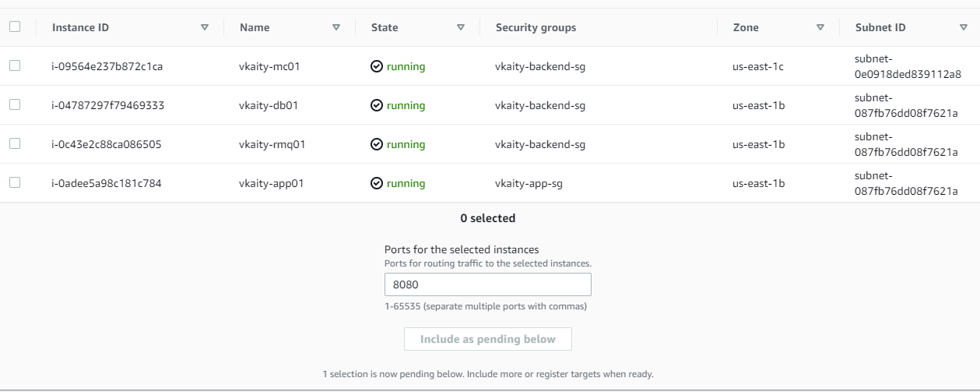Image resolution: width=980 pixels, height=392 pixels.
Task: Click running status icon for vkaity-app01
Action: point(377,183)
